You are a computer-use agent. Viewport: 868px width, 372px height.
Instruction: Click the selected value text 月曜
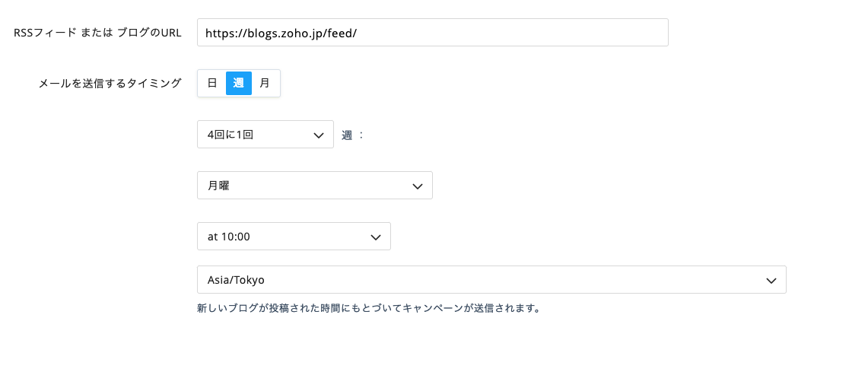click(x=218, y=186)
